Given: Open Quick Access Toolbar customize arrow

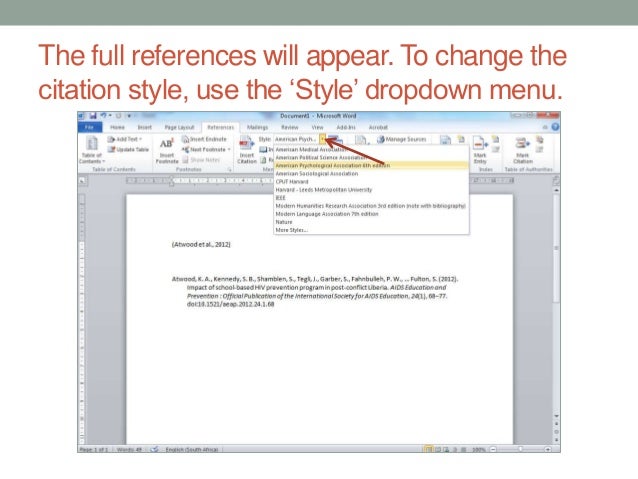Looking at the screenshot, I should click(x=129, y=116).
